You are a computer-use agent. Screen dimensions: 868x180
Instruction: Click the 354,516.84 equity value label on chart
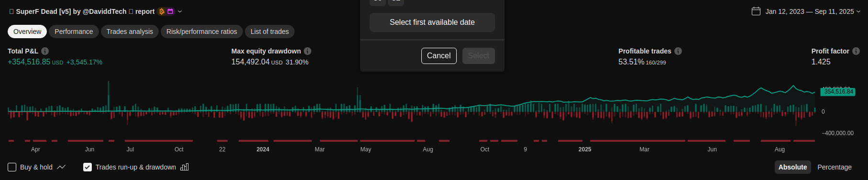[x=838, y=92]
